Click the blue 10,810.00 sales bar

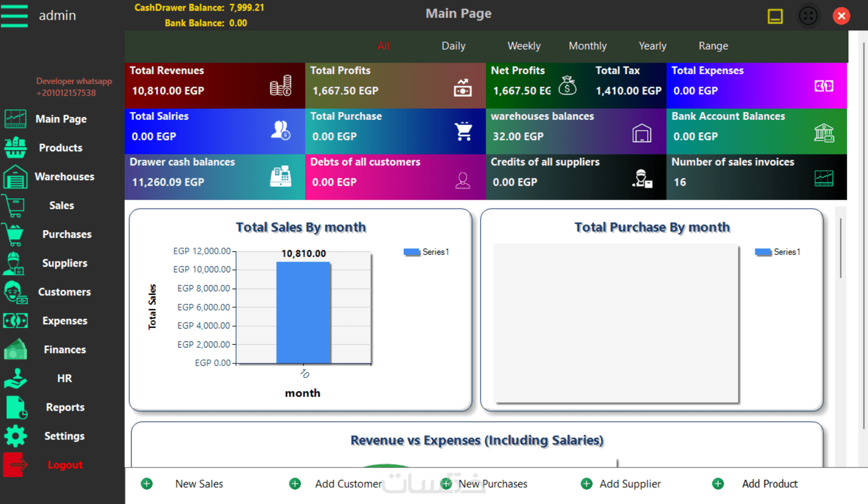coord(303,313)
